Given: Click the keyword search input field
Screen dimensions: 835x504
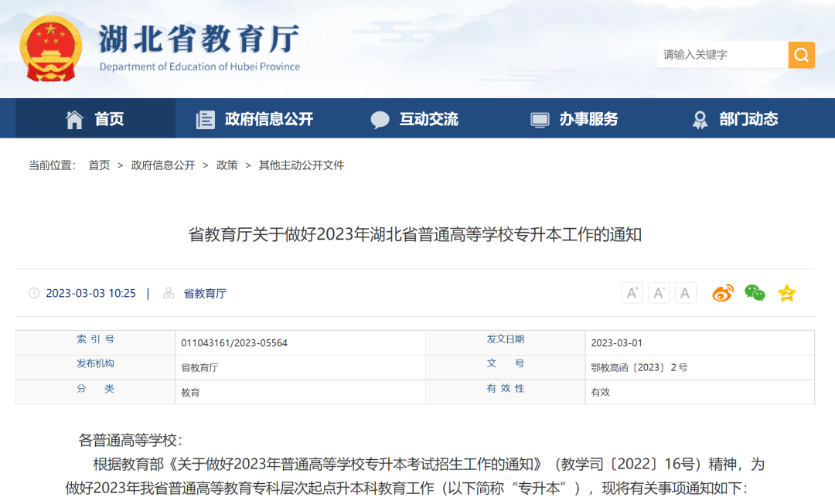Looking at the screenshot, I should click(x=719, y=55).
